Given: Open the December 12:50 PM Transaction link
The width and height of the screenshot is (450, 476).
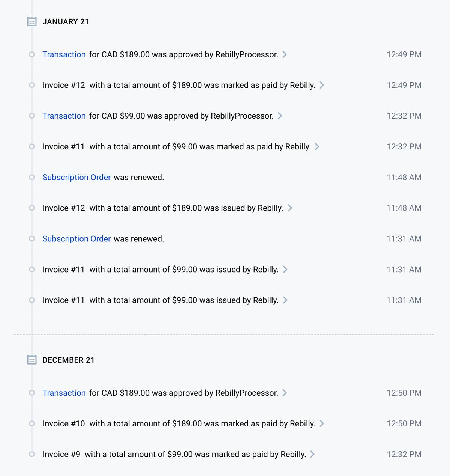Looking at the screenshot, I should [64, 393].
